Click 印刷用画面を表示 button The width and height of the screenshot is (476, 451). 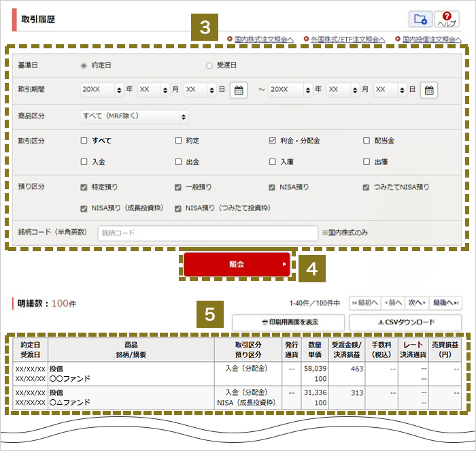click(288, 322)
